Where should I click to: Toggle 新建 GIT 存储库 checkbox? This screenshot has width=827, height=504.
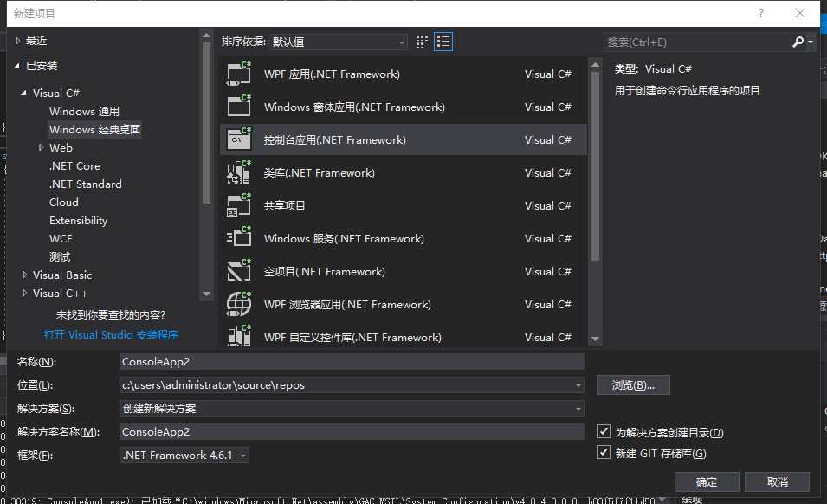tap(604, 452)
